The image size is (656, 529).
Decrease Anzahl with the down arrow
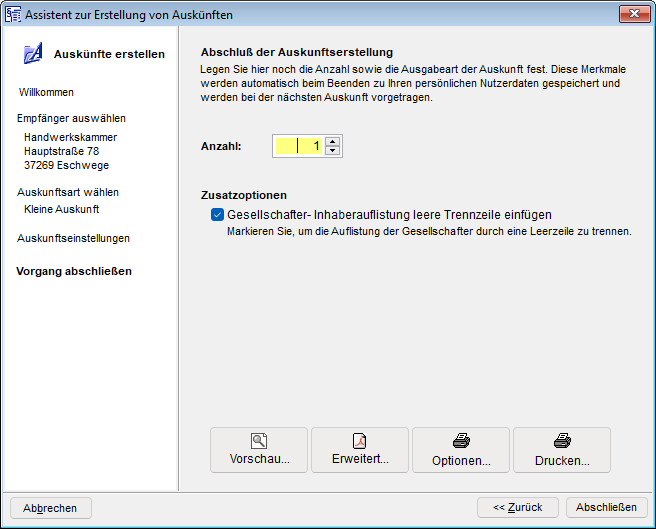pos(333,151)
